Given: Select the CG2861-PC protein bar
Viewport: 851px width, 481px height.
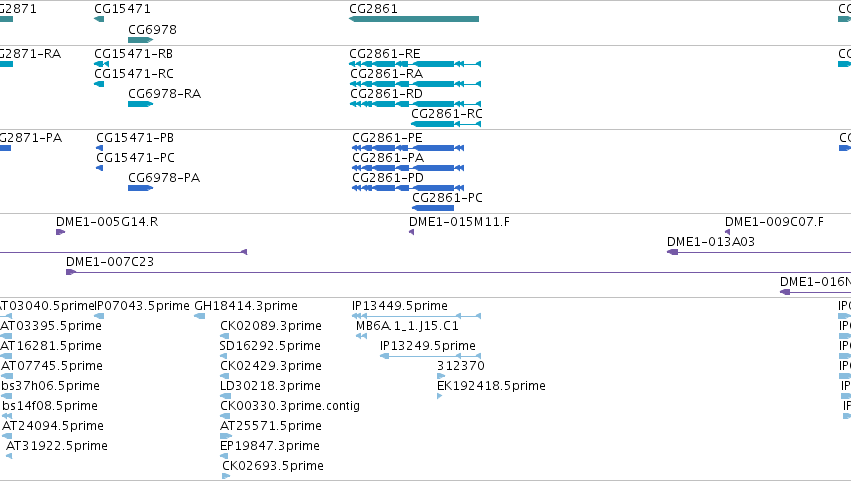Looking at the screenshot, I should point(433,208).
